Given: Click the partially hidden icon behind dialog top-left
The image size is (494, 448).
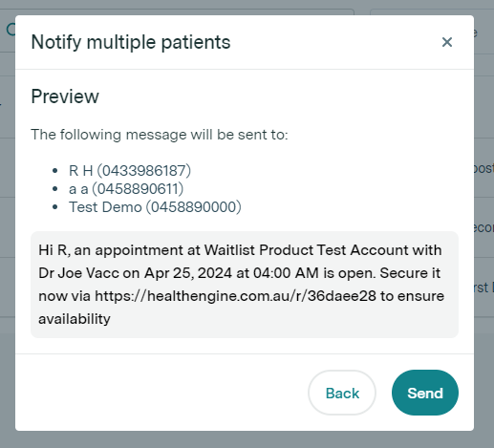Looking at the screenshot, I should point(10,30).
